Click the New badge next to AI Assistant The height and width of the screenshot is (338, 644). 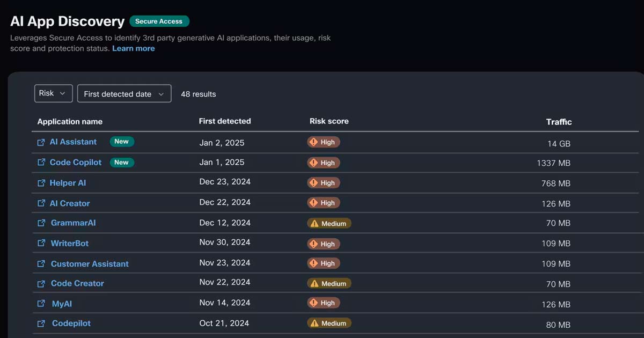(x=122, y=142)
